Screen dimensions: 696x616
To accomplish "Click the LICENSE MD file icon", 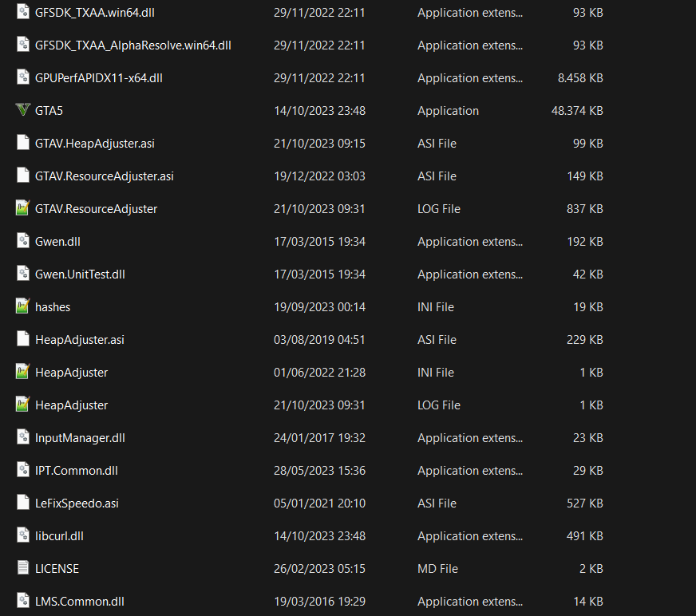I will [x=22, y=569].
